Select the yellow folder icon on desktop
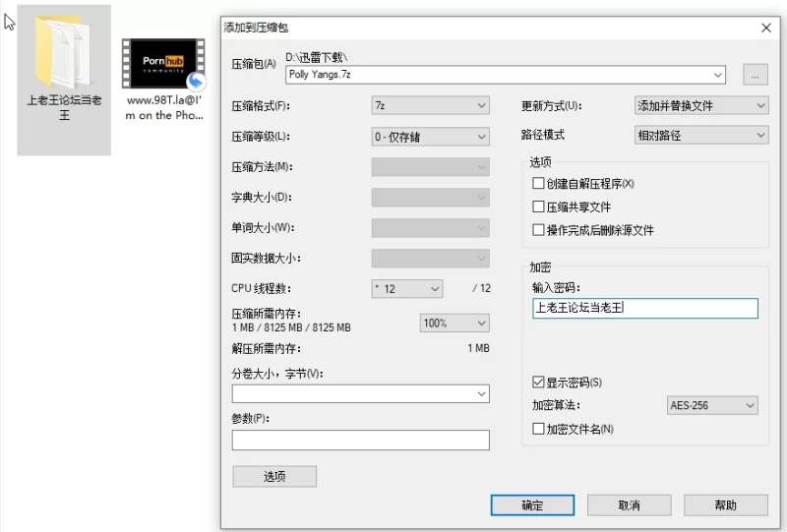The image size is (787, 532). point(63,52)
